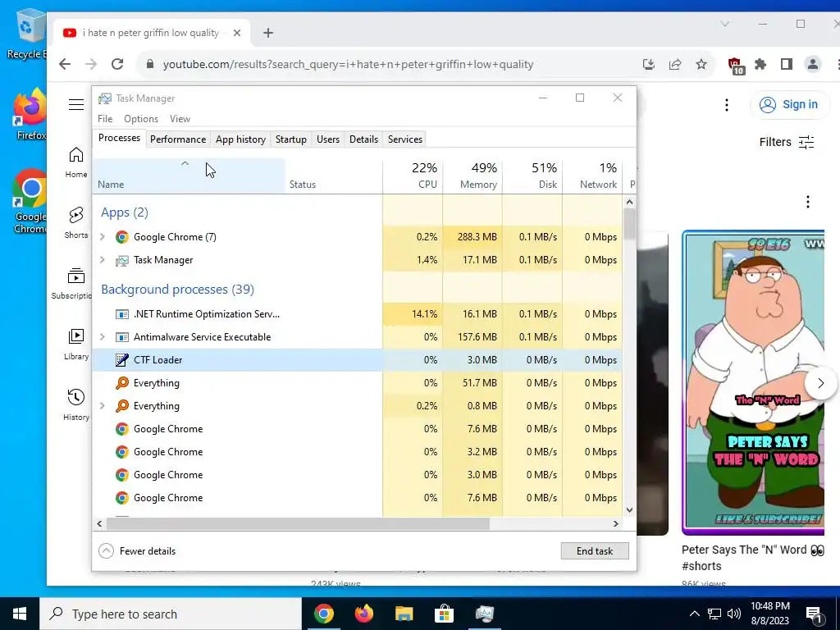Open the Chrome Extensions puzzle icon
Screen dimensions: 840x630
click(x=760, y=64)
